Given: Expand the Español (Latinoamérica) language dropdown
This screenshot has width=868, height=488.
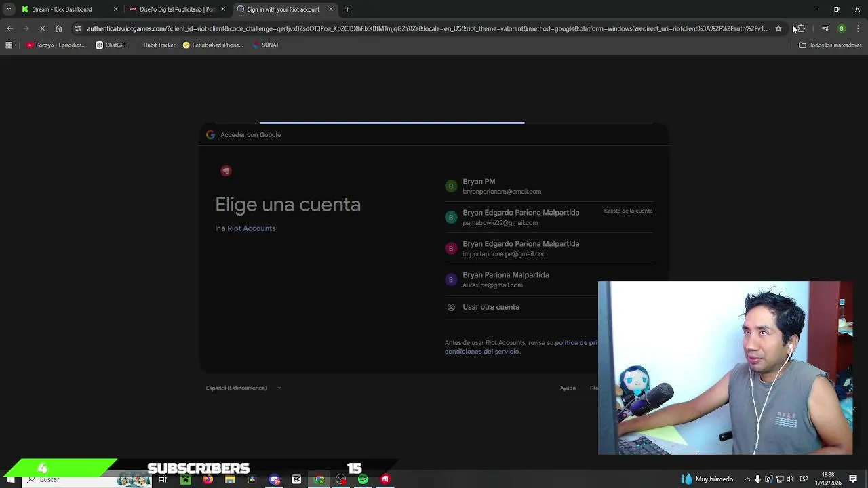Looking at the screenshot, I should pyautogui.click(x=243, y=388).
